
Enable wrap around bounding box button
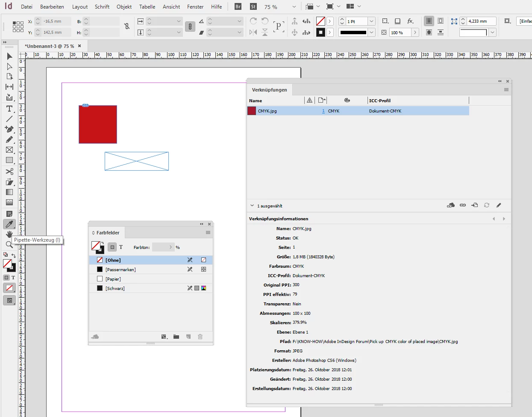441,21
